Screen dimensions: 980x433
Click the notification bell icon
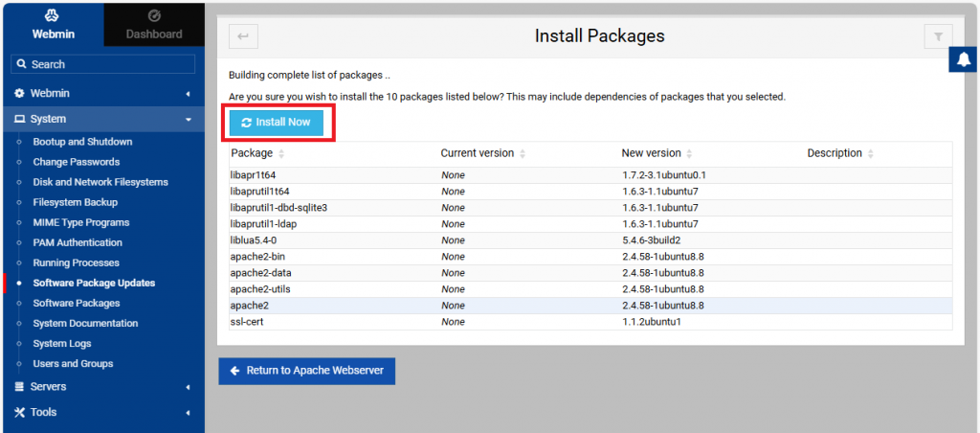[964, 59]
